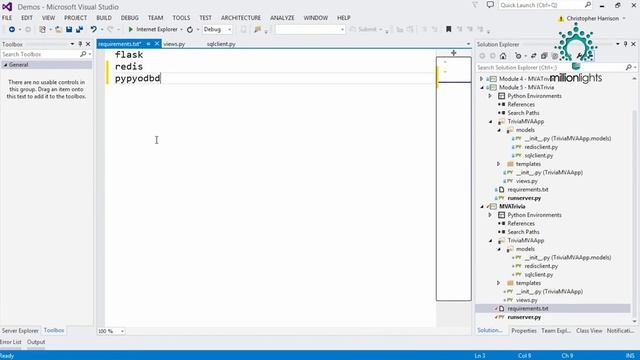Open the feedback speech bubble icon
This screenshot has width=640, height=360.
tap(490, 5)
